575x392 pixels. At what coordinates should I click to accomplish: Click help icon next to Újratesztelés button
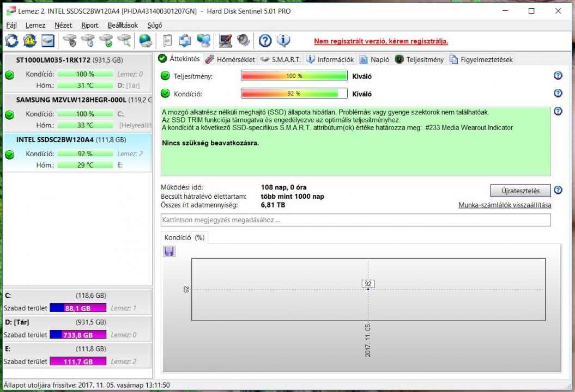(558, 190)
